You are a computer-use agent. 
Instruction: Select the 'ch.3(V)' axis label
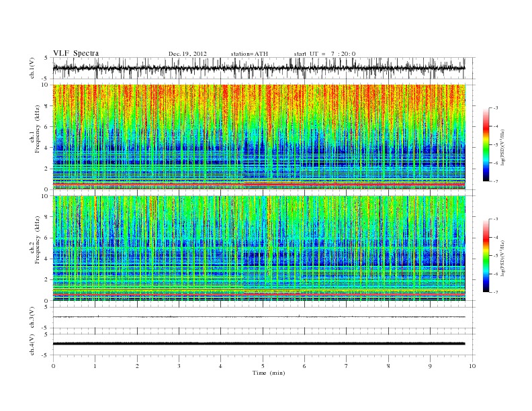pos(32,318)
